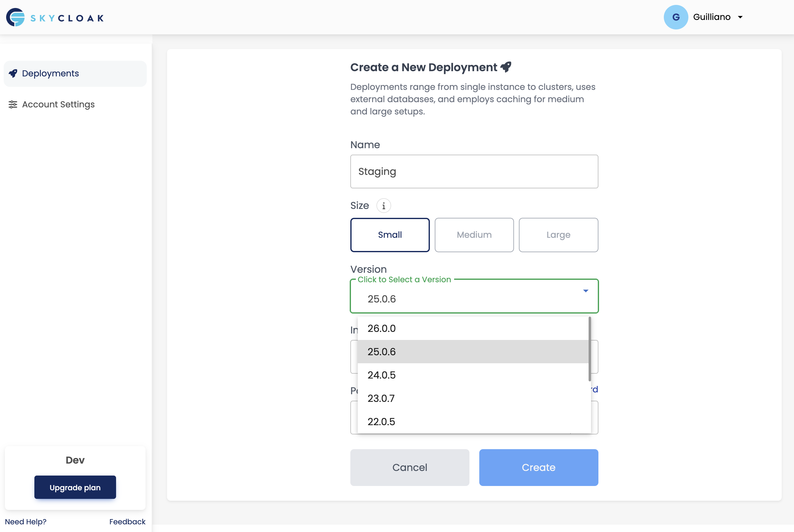This screenshot has width=794, height=532.
Task: Click the sliders icon beside Account Settings
Action: click(13, 105)
